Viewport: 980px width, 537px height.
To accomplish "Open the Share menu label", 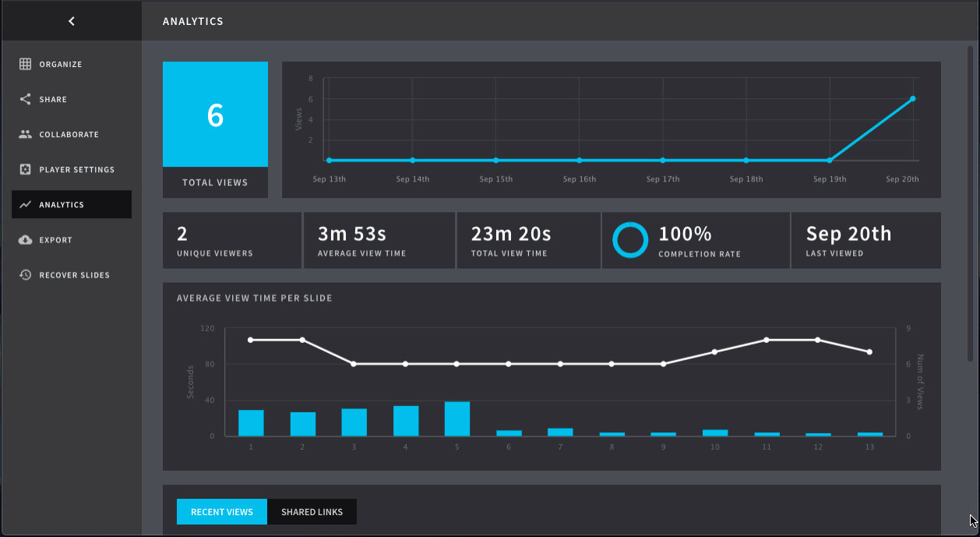I will (53, 100).
